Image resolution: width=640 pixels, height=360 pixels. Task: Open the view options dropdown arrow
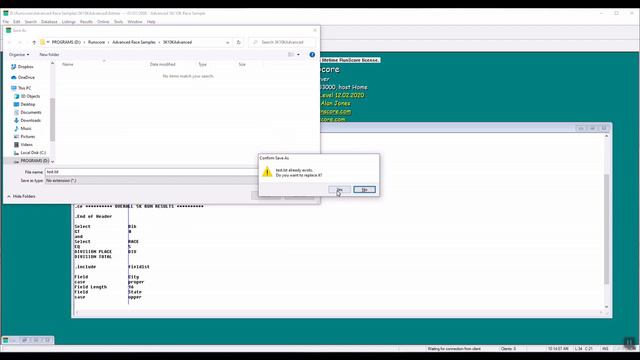pyautogui.click(x=298, y=54)
